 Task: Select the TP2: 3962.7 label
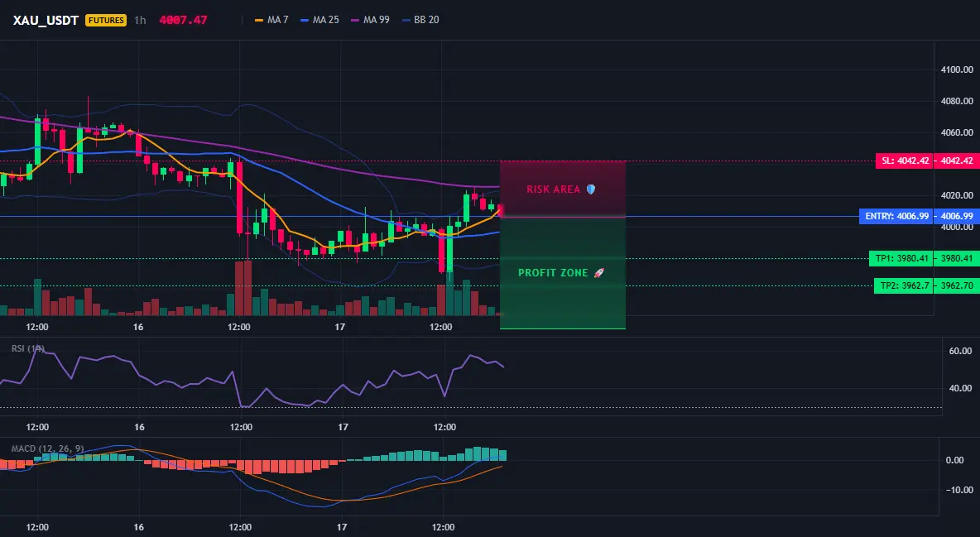[903, 285]
